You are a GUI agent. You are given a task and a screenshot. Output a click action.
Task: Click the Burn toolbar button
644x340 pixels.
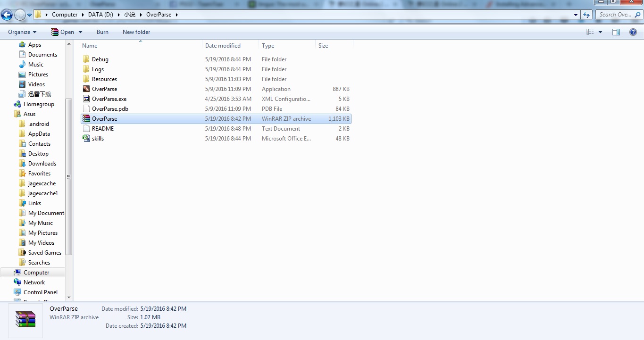click(x=102, y=32)
